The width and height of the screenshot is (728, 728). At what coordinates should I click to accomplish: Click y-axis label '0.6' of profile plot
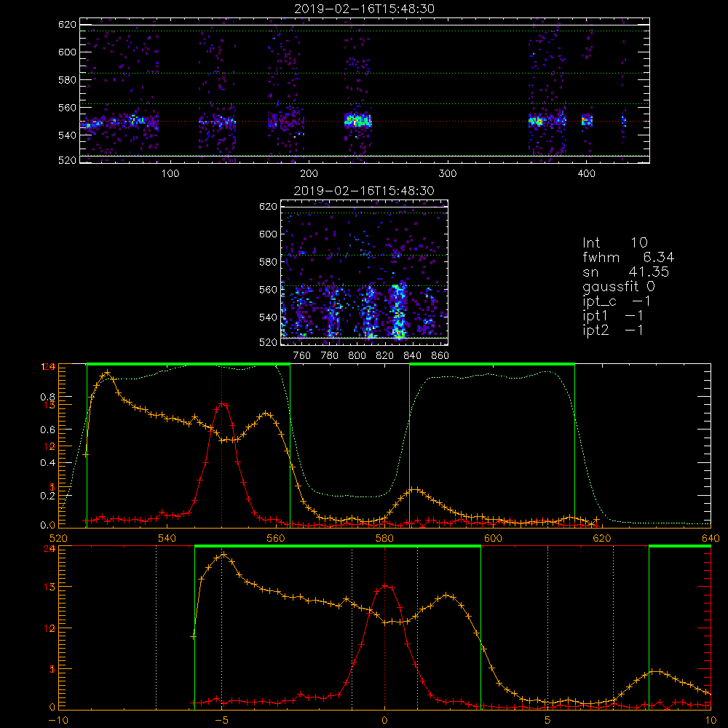(x=47, y=430)
